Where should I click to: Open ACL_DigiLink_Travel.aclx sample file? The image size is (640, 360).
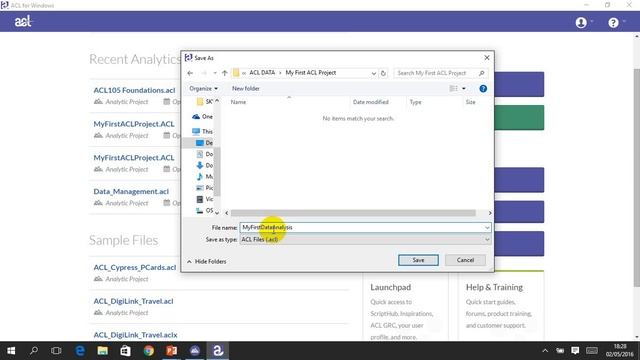click(x=136, y=335)
